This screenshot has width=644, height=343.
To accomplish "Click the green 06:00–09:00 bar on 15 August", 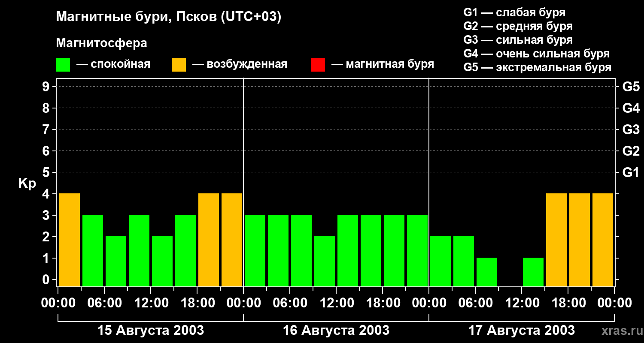I will (x=116, y=261).
